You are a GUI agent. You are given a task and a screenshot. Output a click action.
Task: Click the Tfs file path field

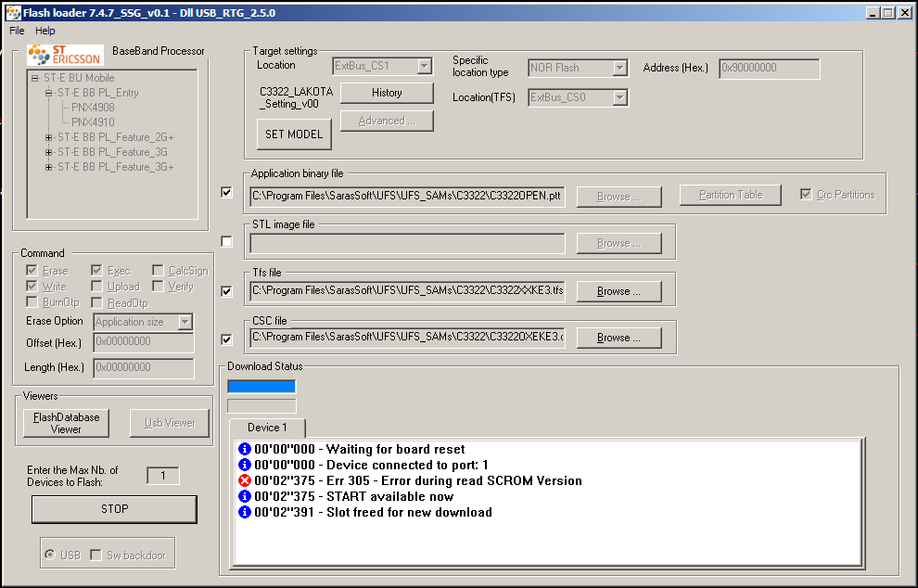pos(407,290)
